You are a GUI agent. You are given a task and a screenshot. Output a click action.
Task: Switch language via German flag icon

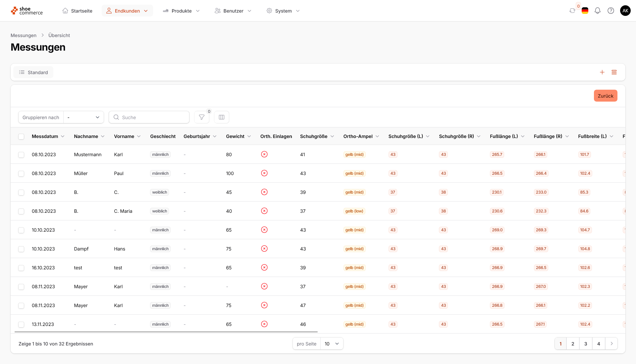pyautogui.click(x=585, y=11)
